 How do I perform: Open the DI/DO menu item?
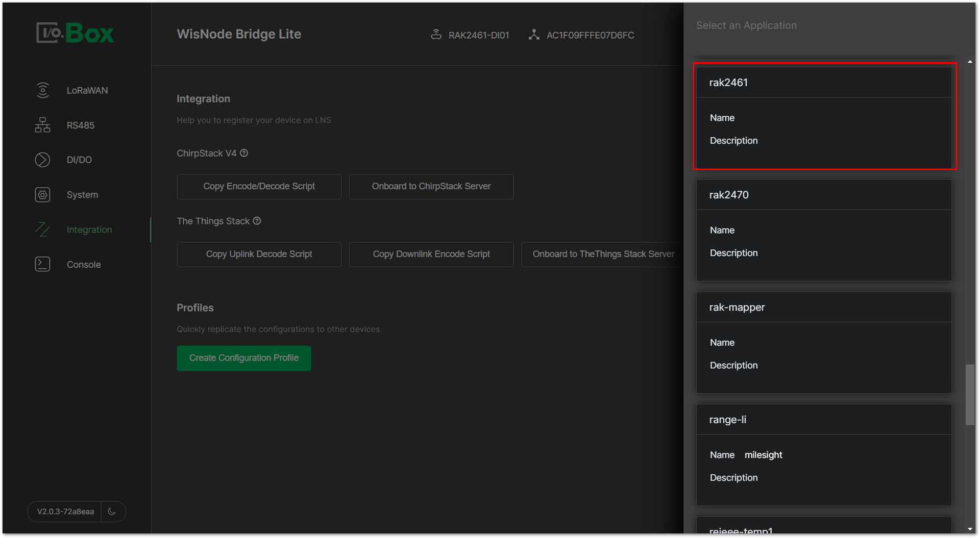[79, 160]
